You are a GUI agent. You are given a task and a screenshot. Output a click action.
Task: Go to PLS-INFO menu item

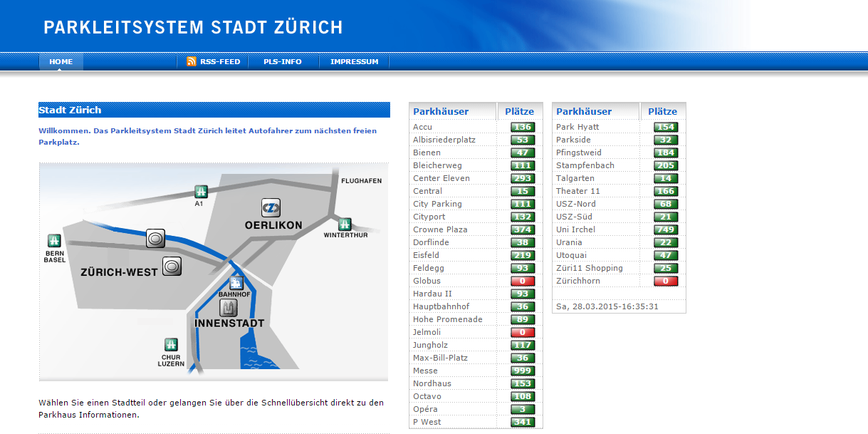click(x=283, y=62)
